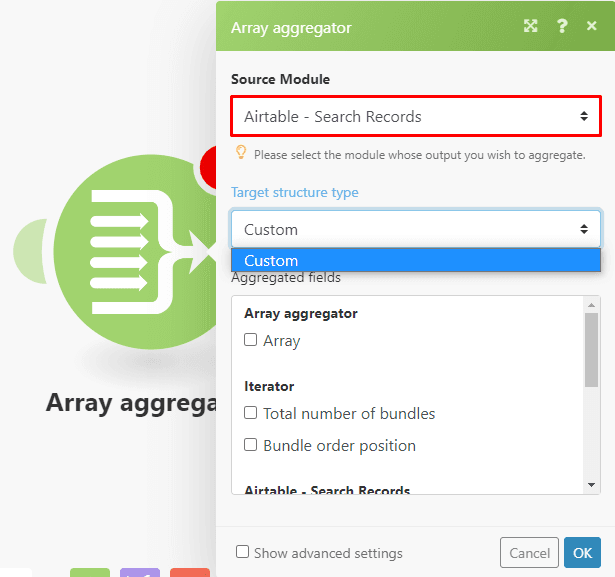615x577 pixels.
Task: Click the red-orange toolbar icon at the bottom
Action: tap(190, 572)
